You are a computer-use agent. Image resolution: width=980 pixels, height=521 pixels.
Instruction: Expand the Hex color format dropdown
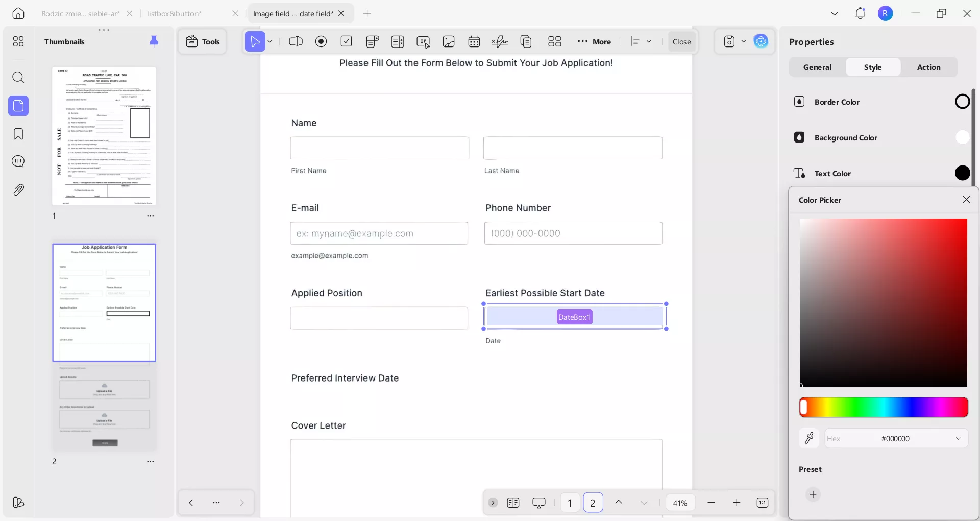click(x=958, y=439)
